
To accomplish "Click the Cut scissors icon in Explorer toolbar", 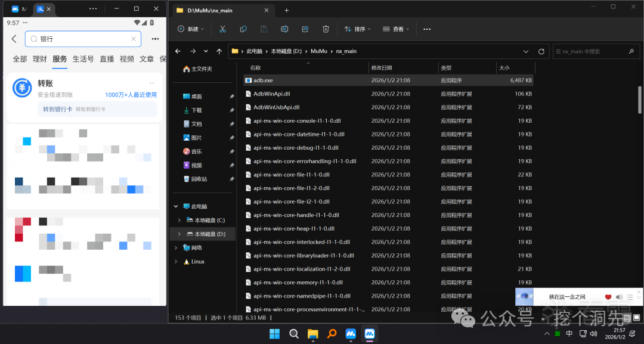I will click(222, 29).
